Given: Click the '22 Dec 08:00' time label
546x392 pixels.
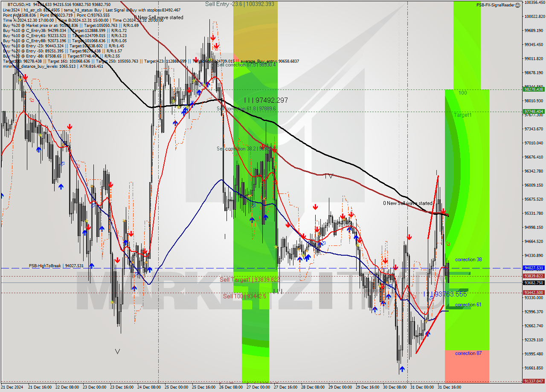Looking at the screenshot, I should 68,388.
